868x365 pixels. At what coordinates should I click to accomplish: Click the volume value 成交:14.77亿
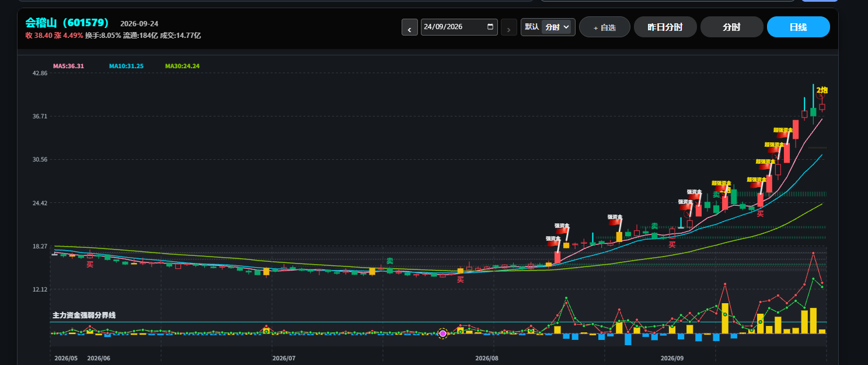tap(180, 36)
